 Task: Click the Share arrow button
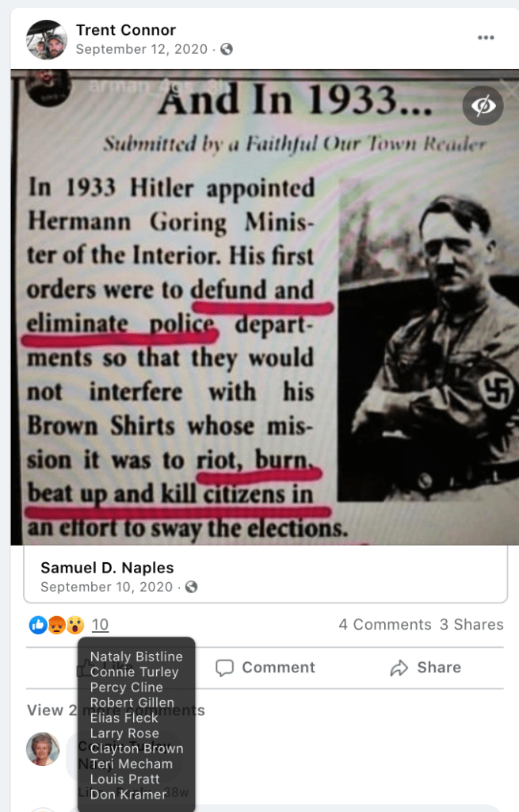point(426,668)
